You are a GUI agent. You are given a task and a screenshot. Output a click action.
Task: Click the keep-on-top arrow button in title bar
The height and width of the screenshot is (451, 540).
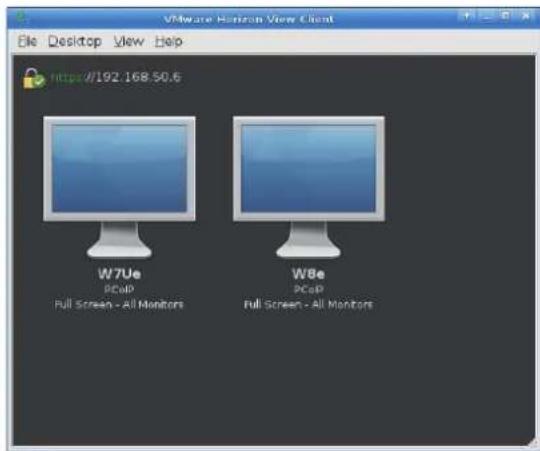click(467, 16)
